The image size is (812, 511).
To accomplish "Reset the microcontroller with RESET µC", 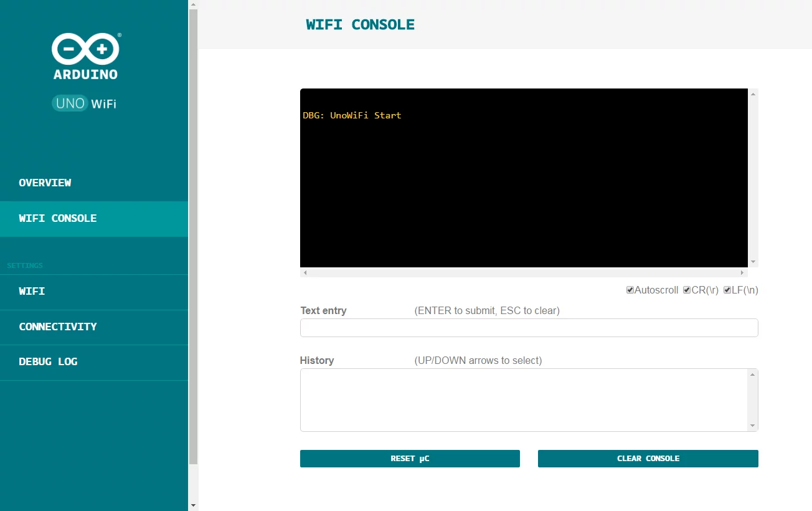I will click(x=410, y=459).
